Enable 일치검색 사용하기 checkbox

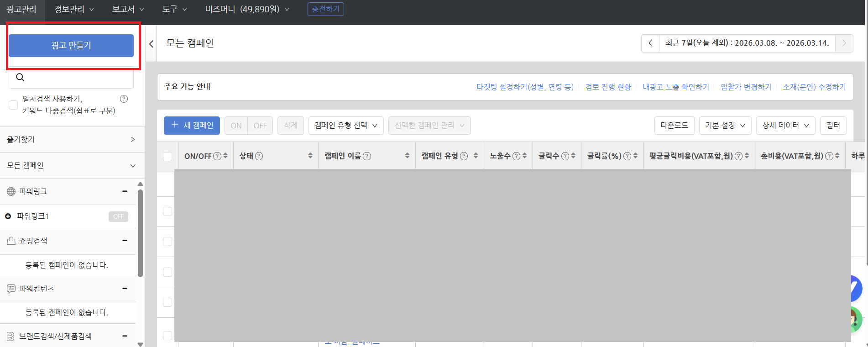coord(14,105)
